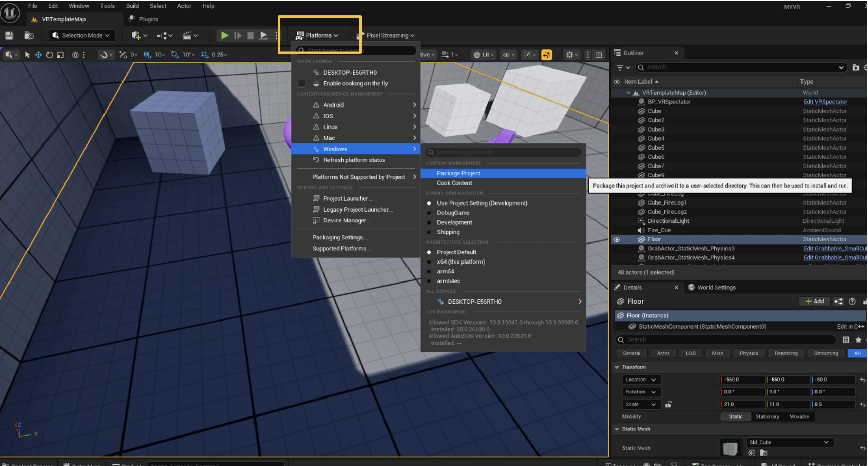This screenshot has width=868, height=466.
Task: Open the Build menu
Action: 132,6
